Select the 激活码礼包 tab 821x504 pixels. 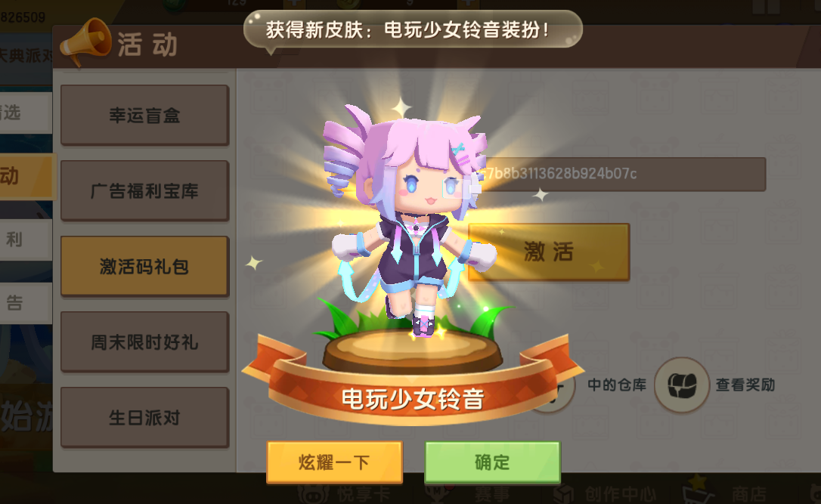coord(144,266)
